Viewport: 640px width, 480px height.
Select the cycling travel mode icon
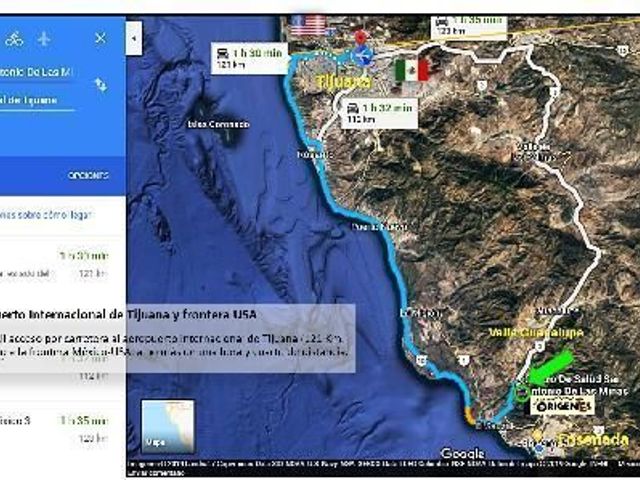(14, 39)
